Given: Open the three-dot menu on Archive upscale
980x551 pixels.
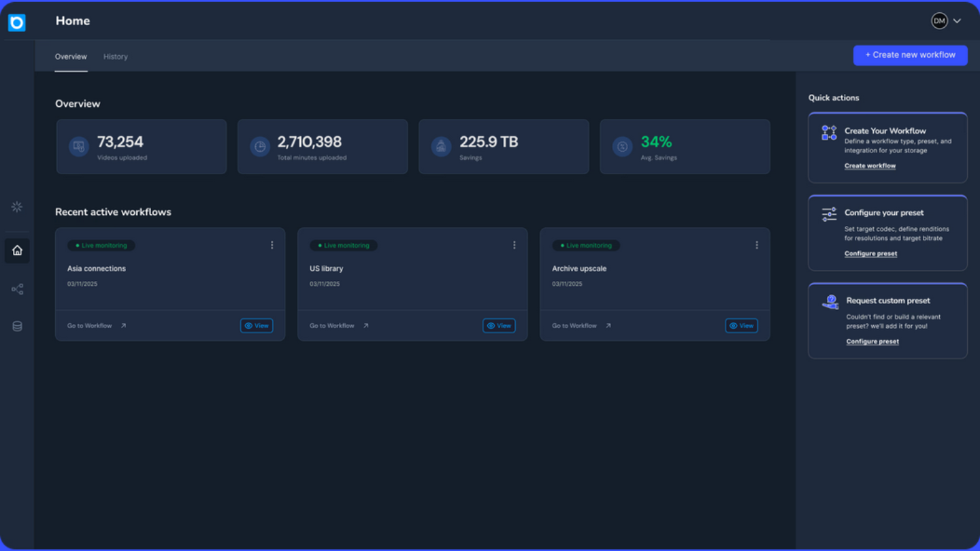Looking at the screenshot, I should (757, 245).
